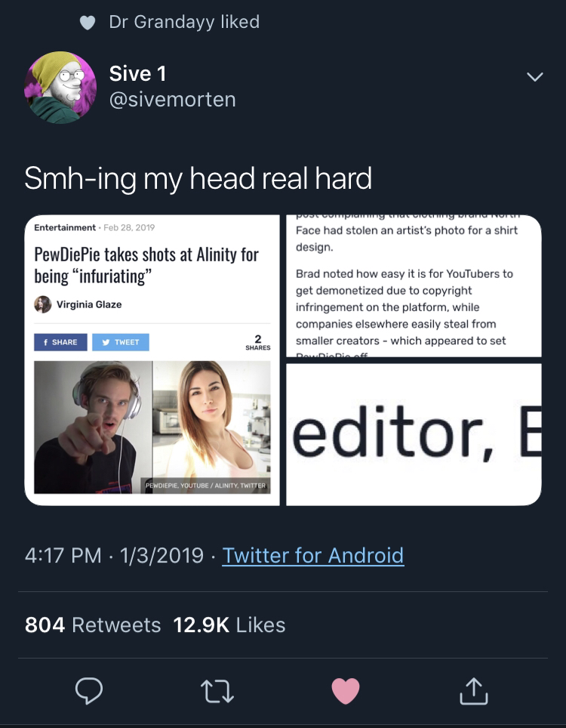Open the zoomed 'editor,' image

coord(414,434)
